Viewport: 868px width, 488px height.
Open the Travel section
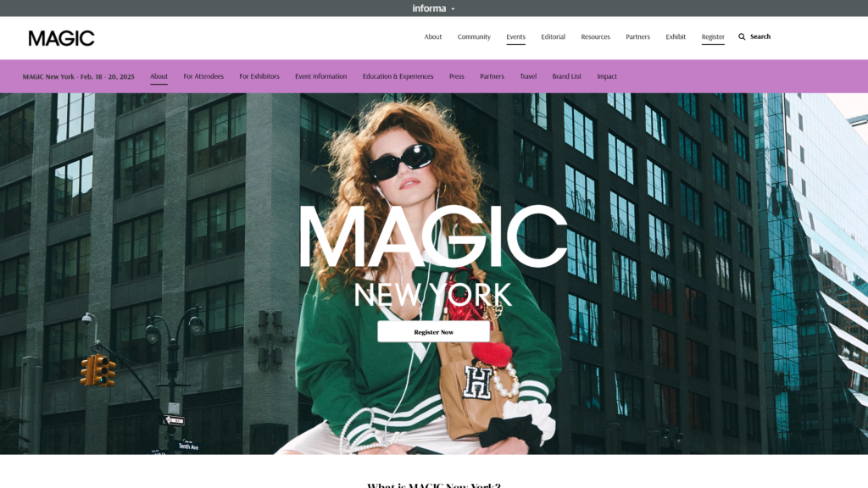click(x=528, y=76)
